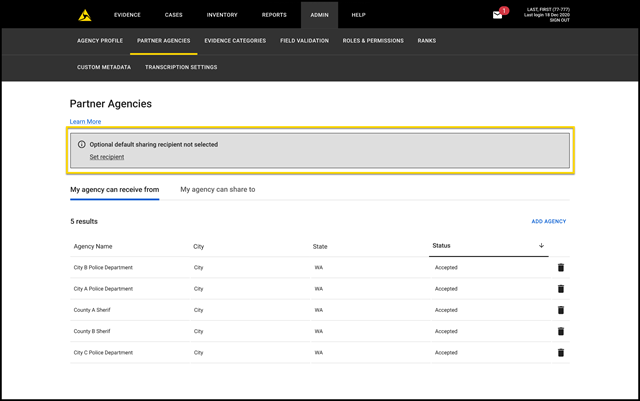The height and width of the screenshot is (401, 640).
Task: Delete the County B Sherif row
Action: click(x=561, y=331)
